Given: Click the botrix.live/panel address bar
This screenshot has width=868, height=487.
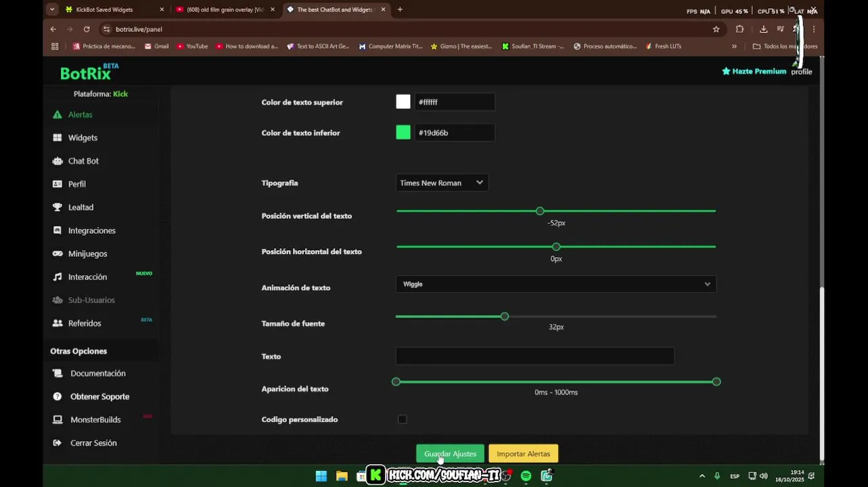Looking at the screenshot, I should tap(412, 29).
